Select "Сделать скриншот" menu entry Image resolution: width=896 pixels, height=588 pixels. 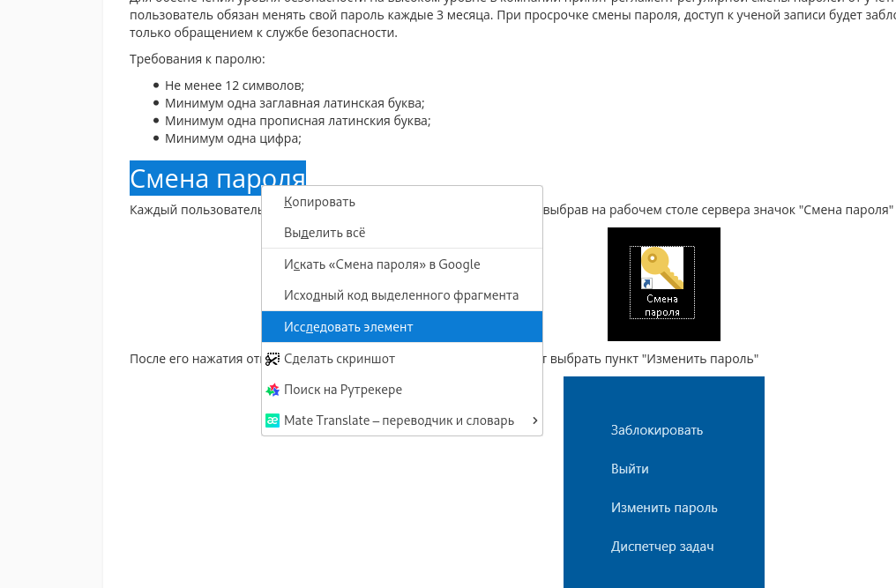pos(402,359)
